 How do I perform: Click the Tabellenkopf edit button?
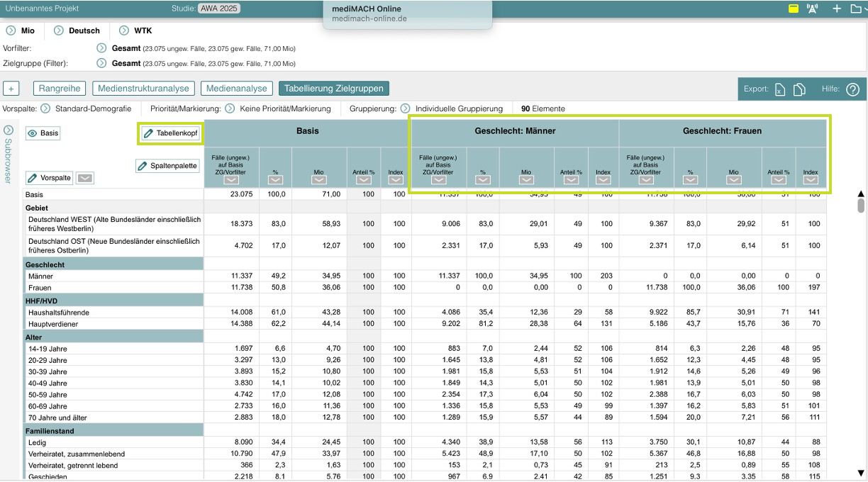click(170, 133)
